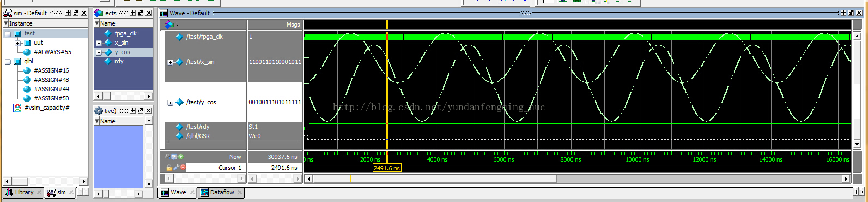Click the yellow cursor time marker 2491.6 ns
This screenshot has height=202, width=868.
[x=387, y=168]
